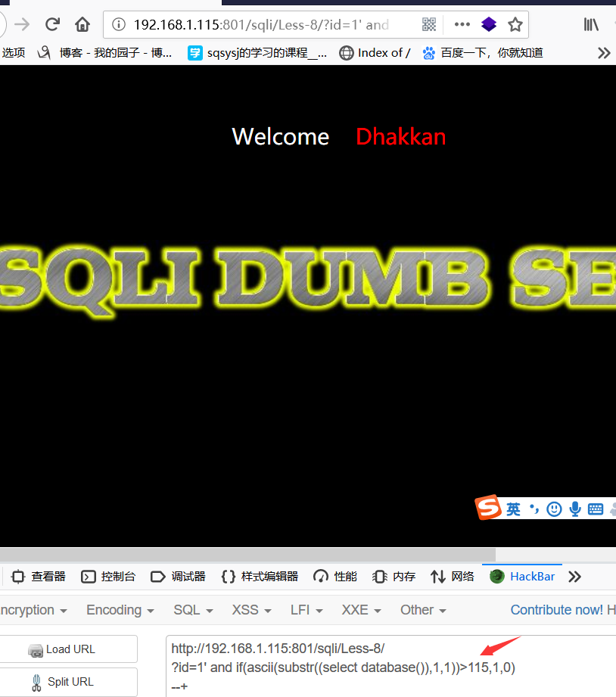This screenshot has width=616, height=697.
Task: Switch to 查看器 inspector tab
Action: pyautogui.click(x=39, y=577)
